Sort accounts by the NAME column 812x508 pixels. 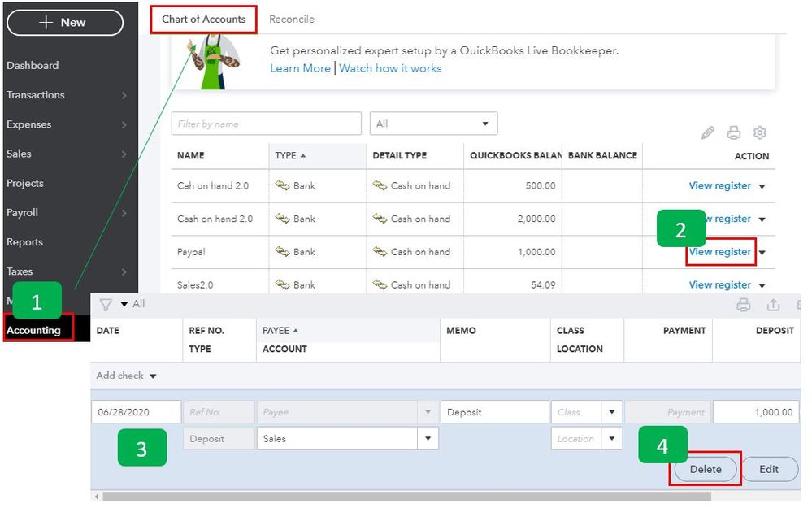tap(190, 155)
